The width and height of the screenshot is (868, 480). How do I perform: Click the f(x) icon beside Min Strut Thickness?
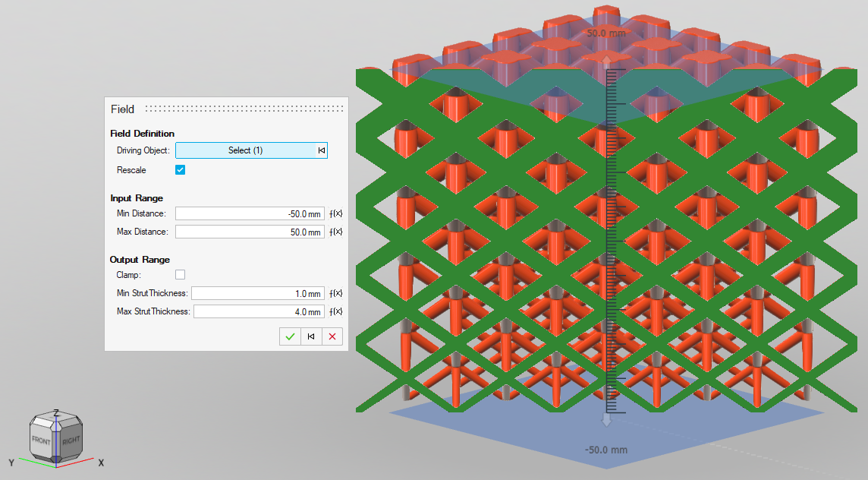click(x=336, y=293)
